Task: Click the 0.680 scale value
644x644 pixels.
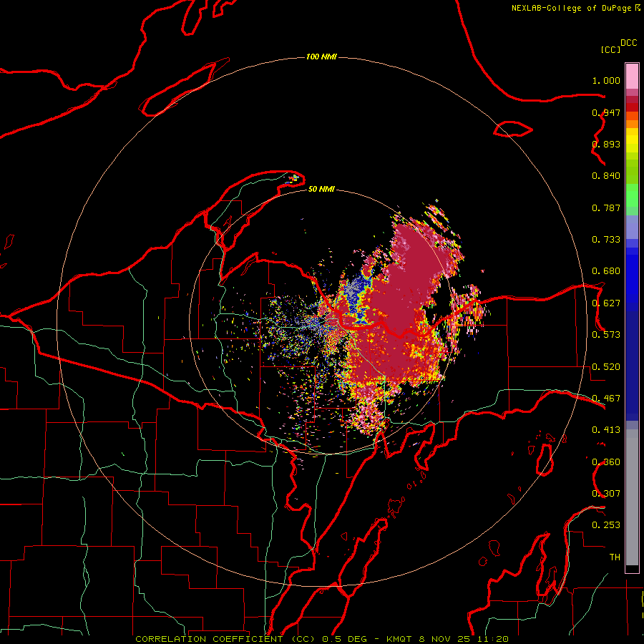Action: [606, 271]
